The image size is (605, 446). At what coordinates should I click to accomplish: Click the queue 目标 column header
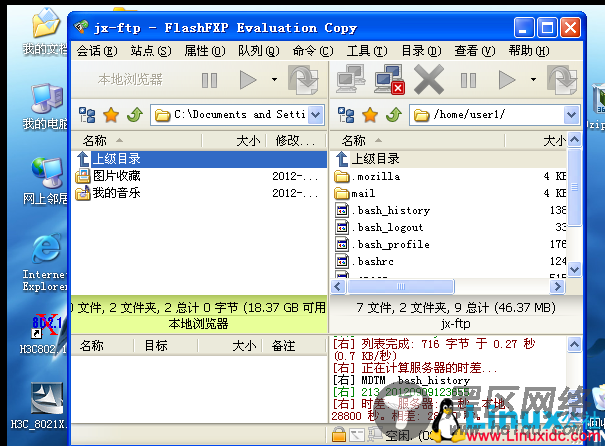166,346
